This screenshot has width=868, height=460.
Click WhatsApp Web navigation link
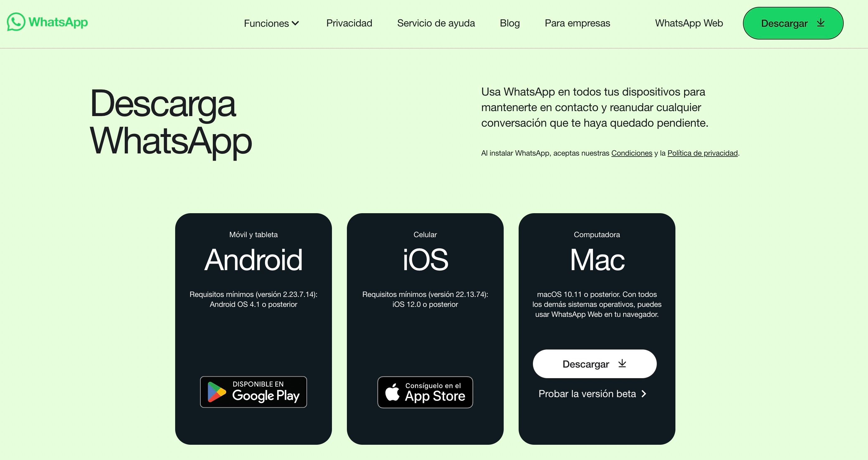coord(689,23)
